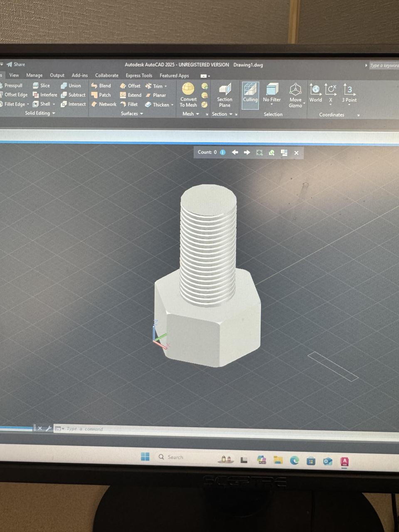Image resolution: width=399 pixels, height=532 pixels.
Task: Choose the Slice solid tool
Action: (x=41, y=85)
